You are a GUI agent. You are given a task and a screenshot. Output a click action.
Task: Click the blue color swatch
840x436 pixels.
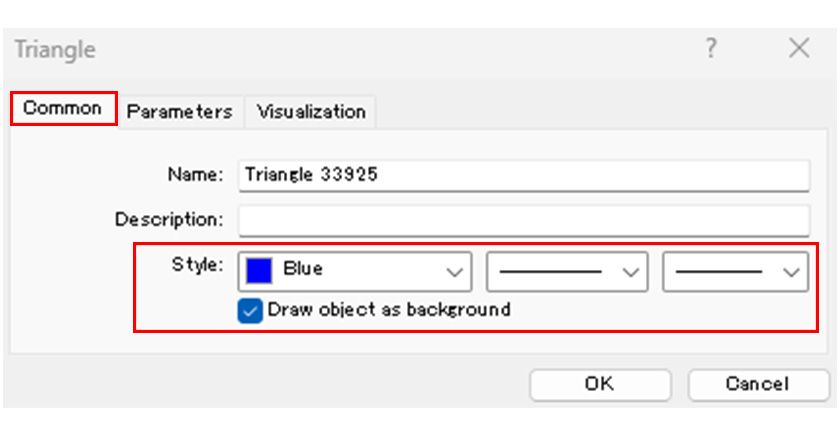click(259, 269)
